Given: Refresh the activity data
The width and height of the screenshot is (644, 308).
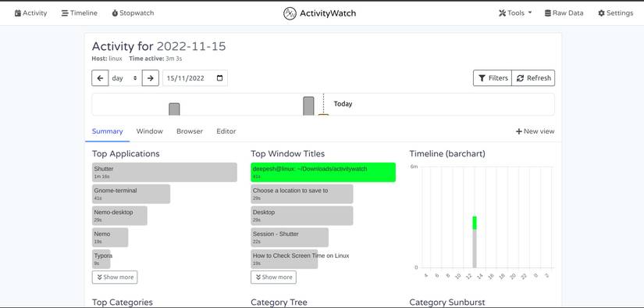Looking at the screenshot, I should 533,78.
